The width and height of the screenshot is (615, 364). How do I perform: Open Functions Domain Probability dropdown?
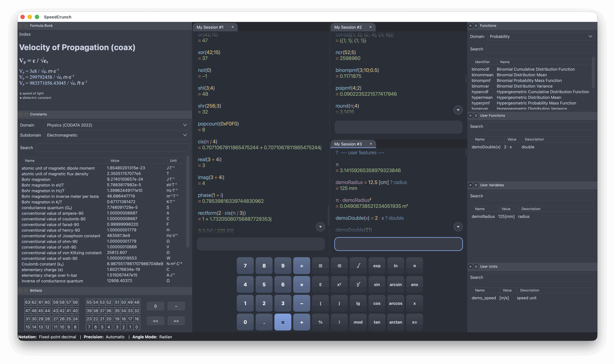(x=541, y=36)
